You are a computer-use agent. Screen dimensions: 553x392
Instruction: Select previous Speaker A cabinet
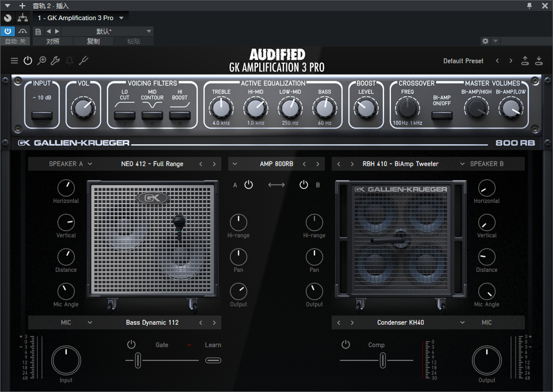pos(201,164)
